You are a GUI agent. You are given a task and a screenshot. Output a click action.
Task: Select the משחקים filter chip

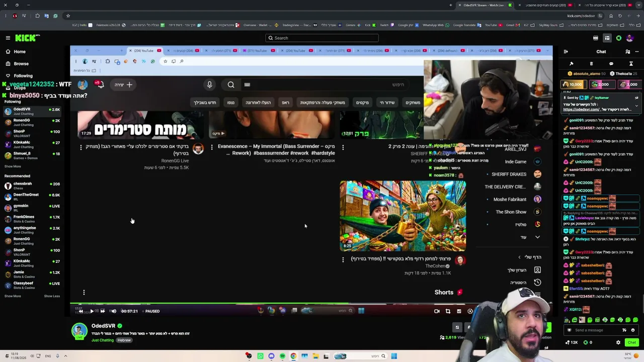413,103
